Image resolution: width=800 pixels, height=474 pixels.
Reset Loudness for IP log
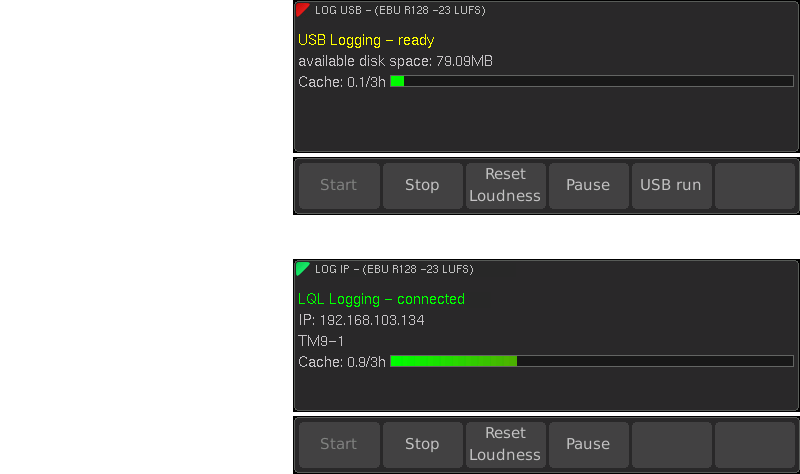pos(506,445)
